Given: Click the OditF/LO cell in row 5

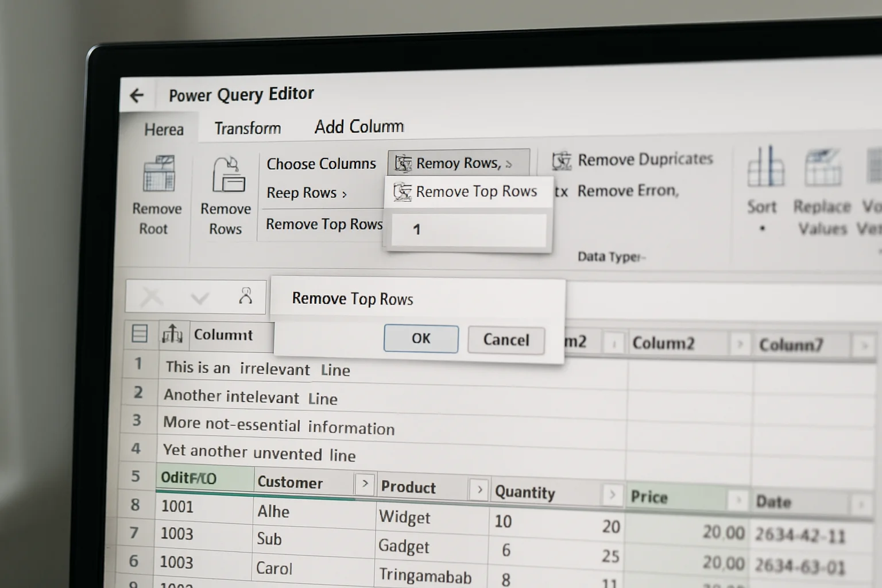Looking at the screenshot, I should tap(205, 478).
